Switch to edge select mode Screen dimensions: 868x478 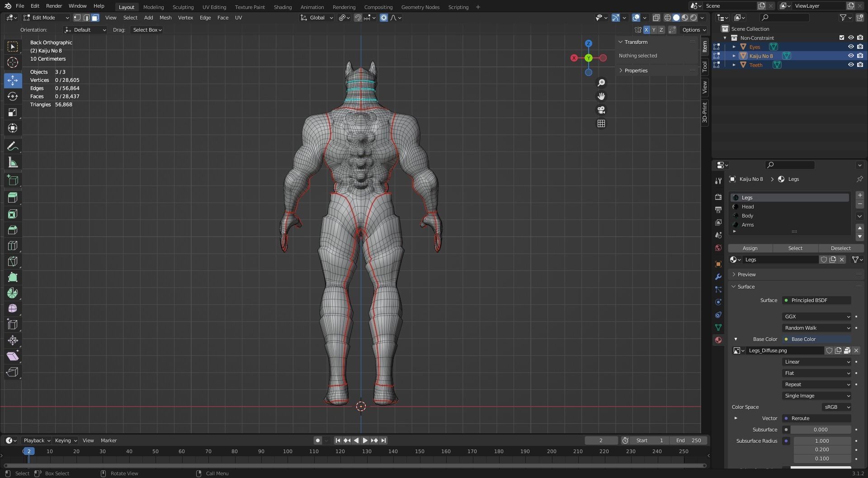86,18
